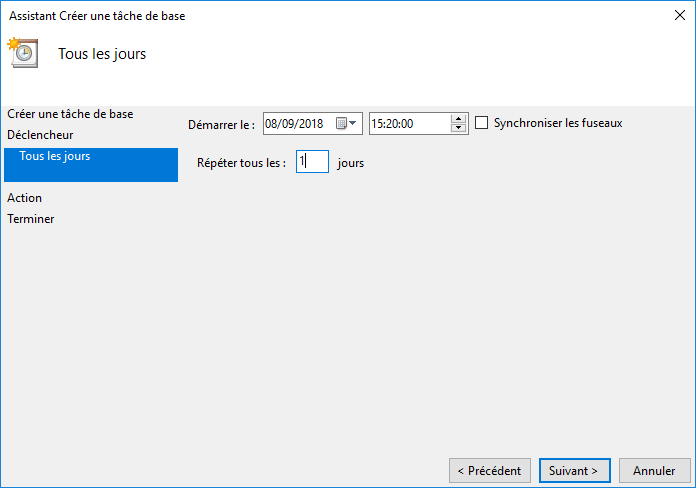Click the task scheduler clock icon
This screenshot has height=488, width=696.
click(x=23, y=53)
